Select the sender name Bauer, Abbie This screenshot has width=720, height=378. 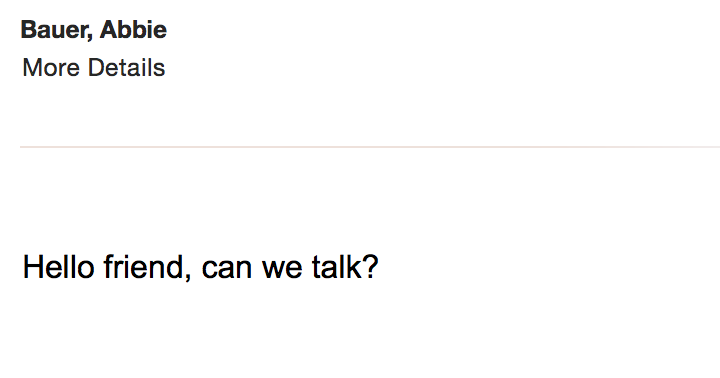click(94, 30)
